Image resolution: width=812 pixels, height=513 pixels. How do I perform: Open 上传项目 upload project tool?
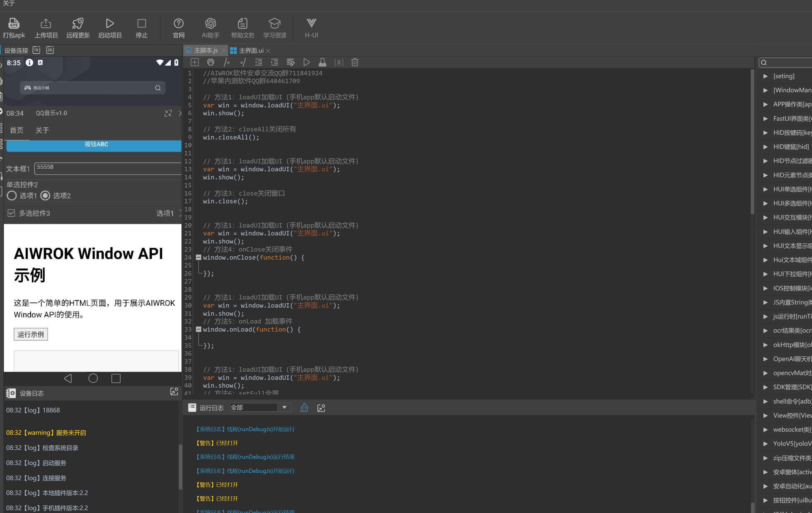tap(46, 28)
